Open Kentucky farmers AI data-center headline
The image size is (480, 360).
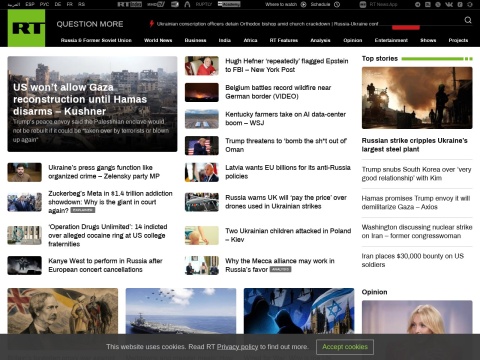[285, 119]
